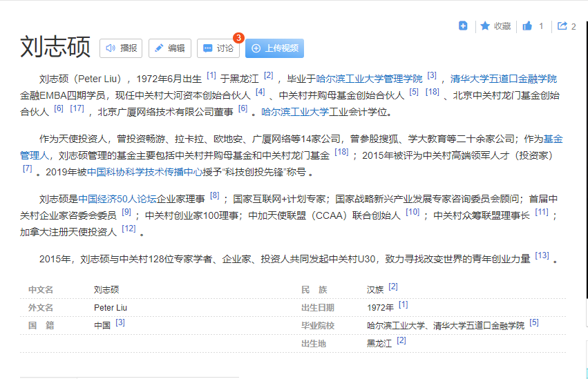Image resolution: width=588 pixels, height=379 pixels.
Task: Click reference [17] after 龙门基金创始合伙人
Action: 77,108
